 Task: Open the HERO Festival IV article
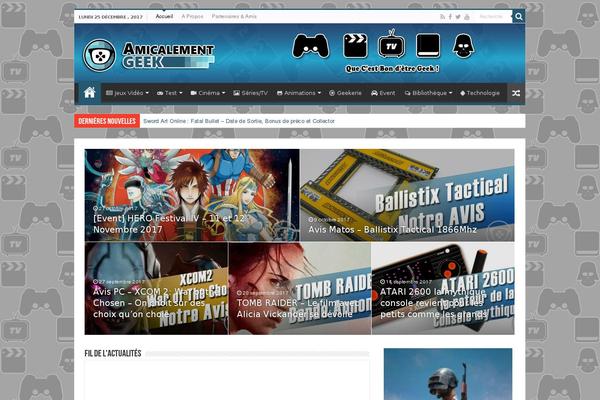point(192,195)
